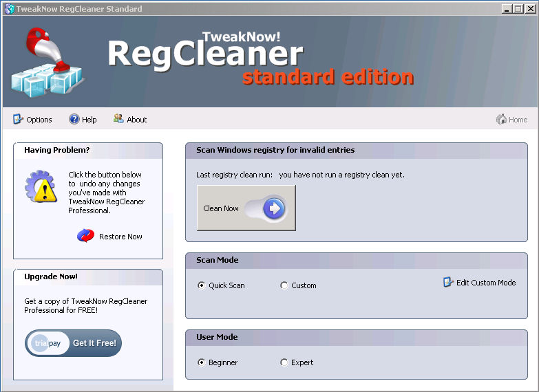Open the Edit Custom Mode link text
This screenshot has height=392, width=539.
click(486, 283)
